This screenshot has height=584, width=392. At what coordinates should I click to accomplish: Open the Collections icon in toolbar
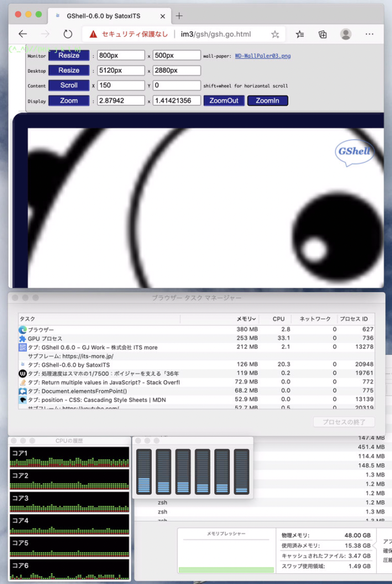pos(322,34)
